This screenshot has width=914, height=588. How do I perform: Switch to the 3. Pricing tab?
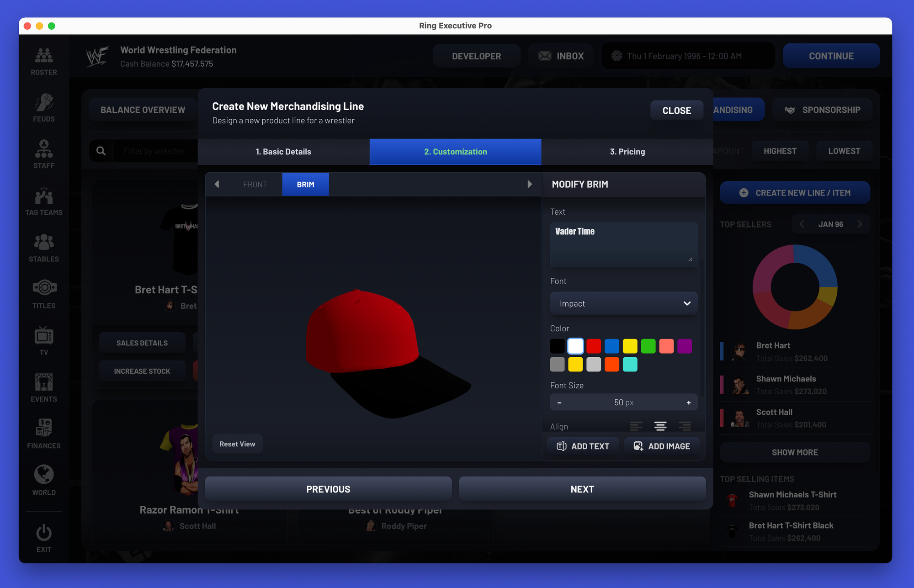(x=627, y=152)
